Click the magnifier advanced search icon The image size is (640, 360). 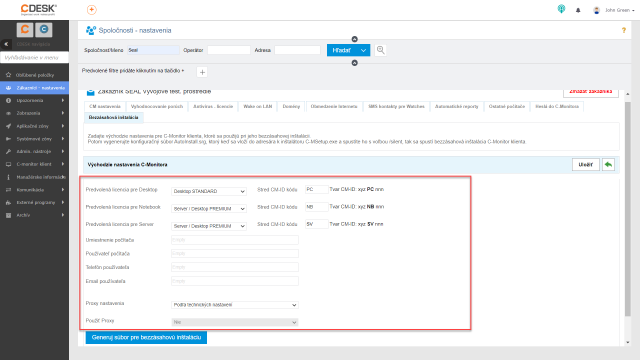coord(380,50)
